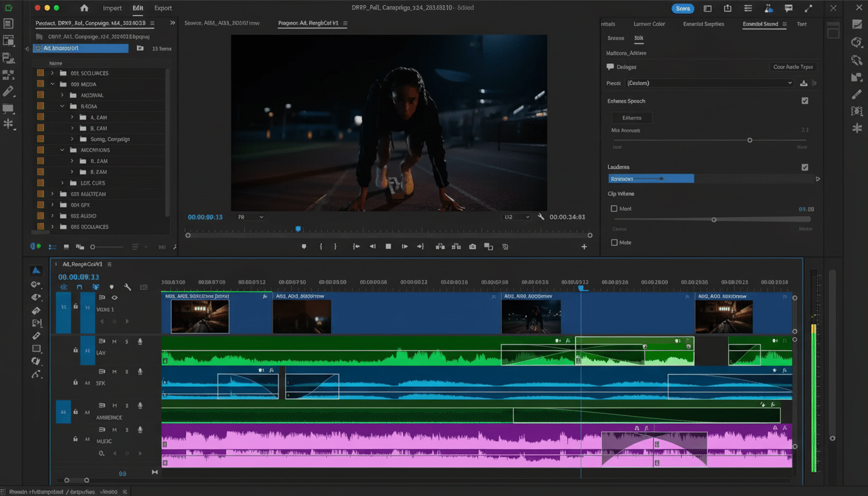The width and height of the screenshot is (868, 496).
Task: Click the Mix Amount slider handle
Action: pyautogui.click(x=750, y=139)
